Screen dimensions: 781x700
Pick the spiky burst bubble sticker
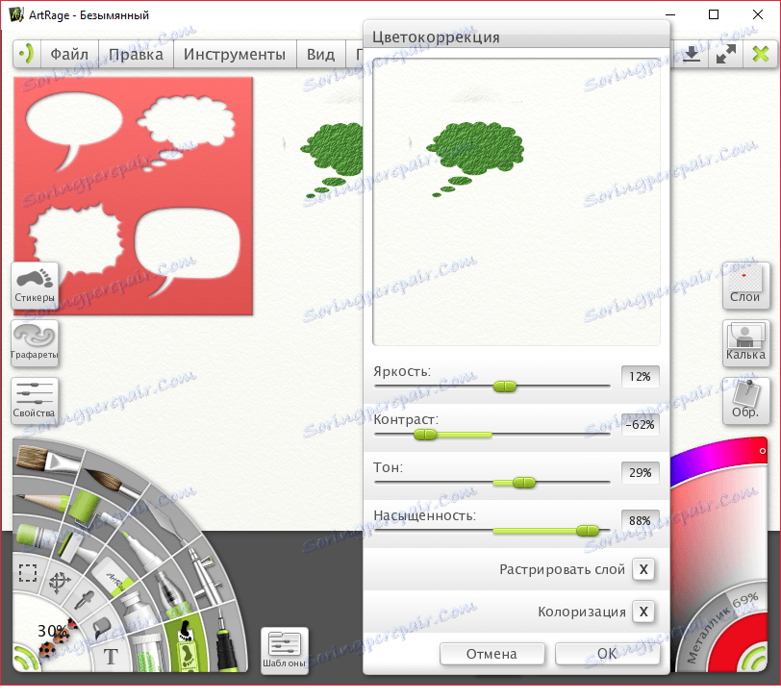(75, 239)
